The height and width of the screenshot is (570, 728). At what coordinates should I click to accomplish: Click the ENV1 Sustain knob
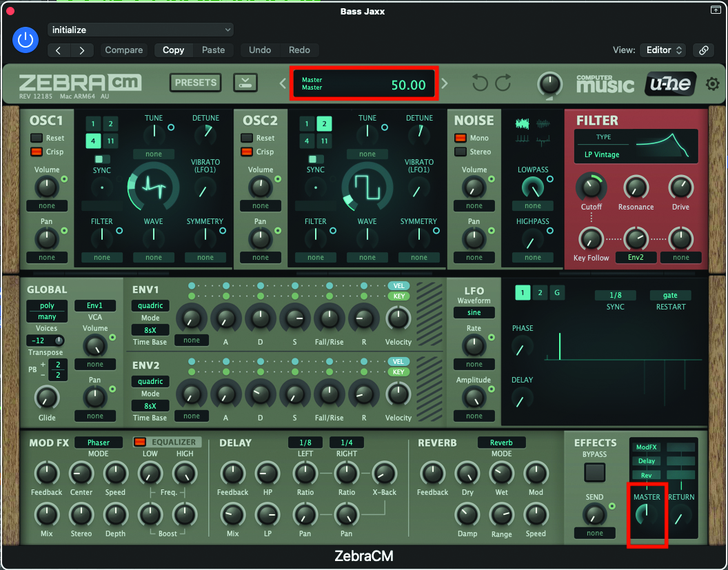pyautogui.click(x=294, y=318)
